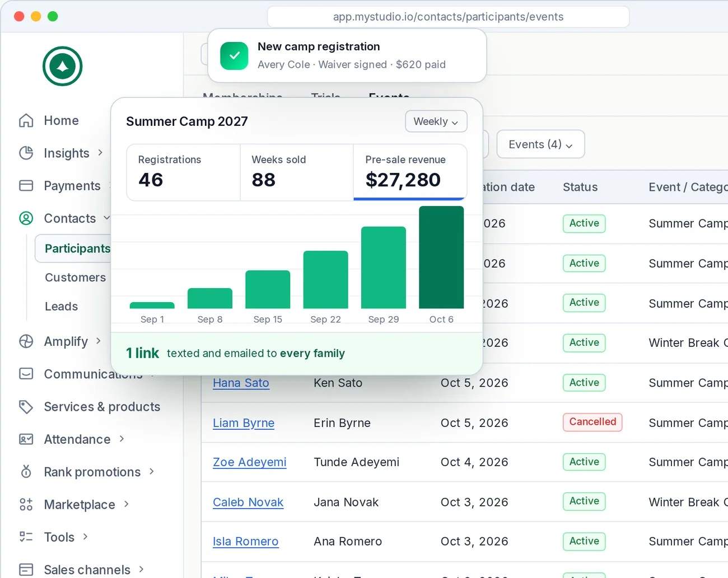
Task: Select the Weeks sold metric tab
Action: [x=297, y=172]
